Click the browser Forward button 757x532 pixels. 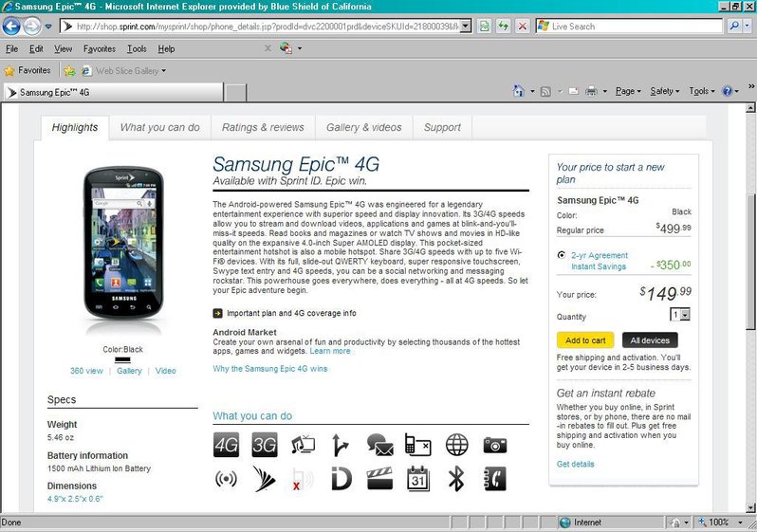pyautogui.click(x=32, y=26)
